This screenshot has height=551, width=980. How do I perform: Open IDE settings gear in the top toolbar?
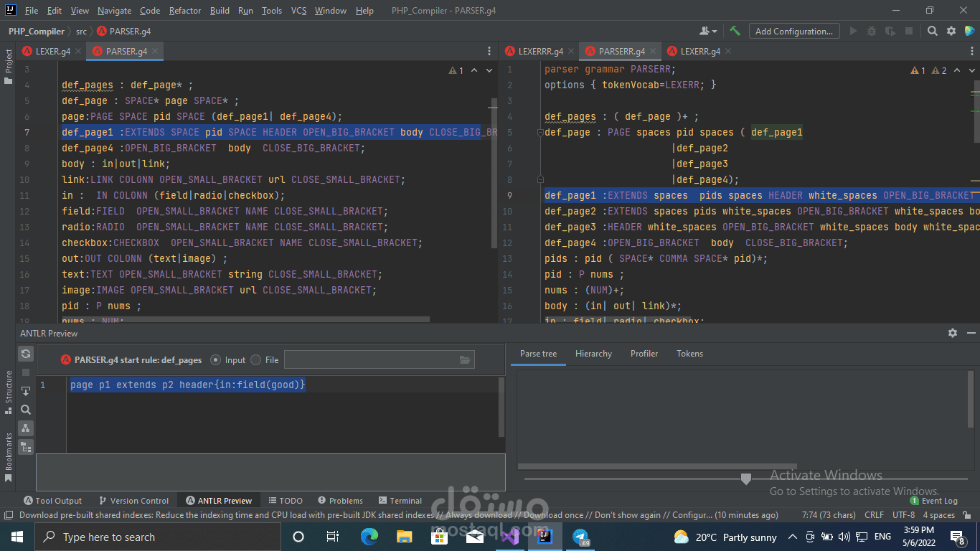[x=951, y=31]
